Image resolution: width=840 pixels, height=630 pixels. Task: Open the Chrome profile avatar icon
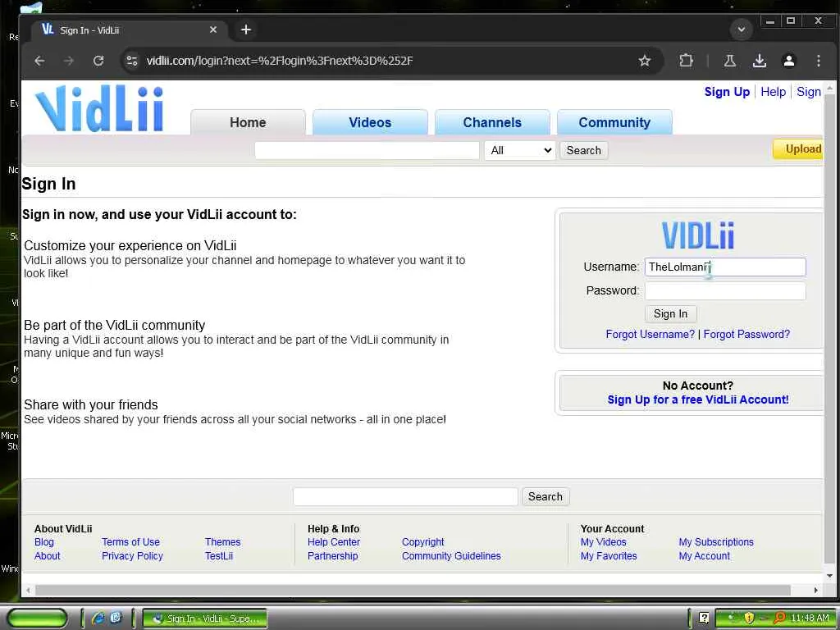tap(788, 61)
